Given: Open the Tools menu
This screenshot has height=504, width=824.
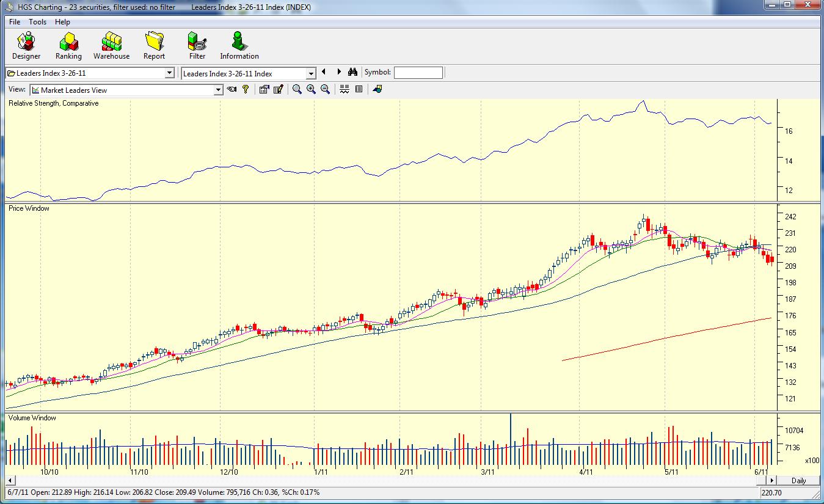Looking at the screenshot, I should click(x=37, y=22).
